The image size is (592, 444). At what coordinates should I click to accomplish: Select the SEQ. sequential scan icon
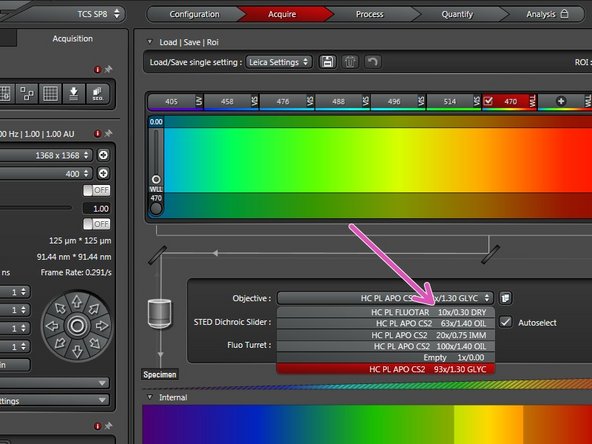(x=97, y=93)
